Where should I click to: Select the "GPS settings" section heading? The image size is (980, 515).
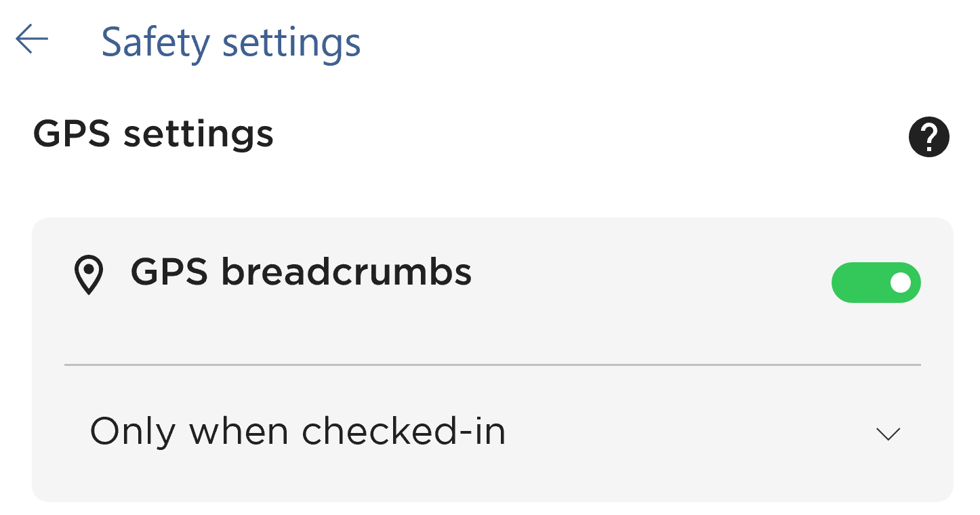(153, 134)
